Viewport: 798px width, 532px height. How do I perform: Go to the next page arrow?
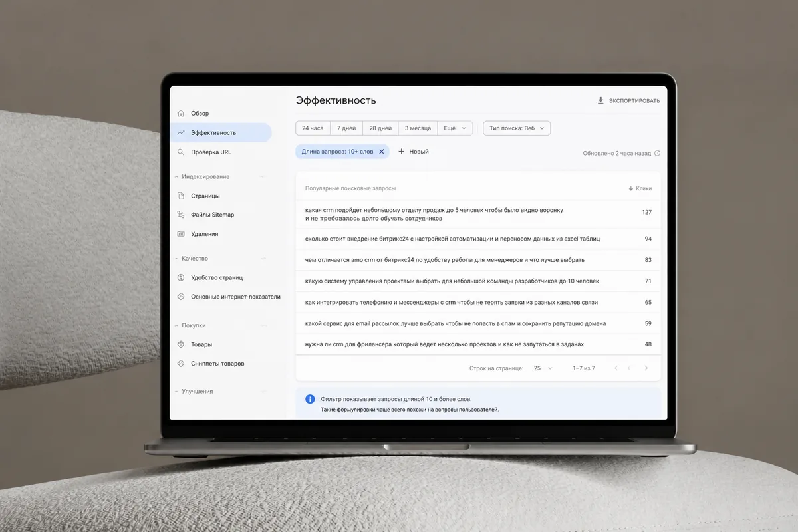646,368
